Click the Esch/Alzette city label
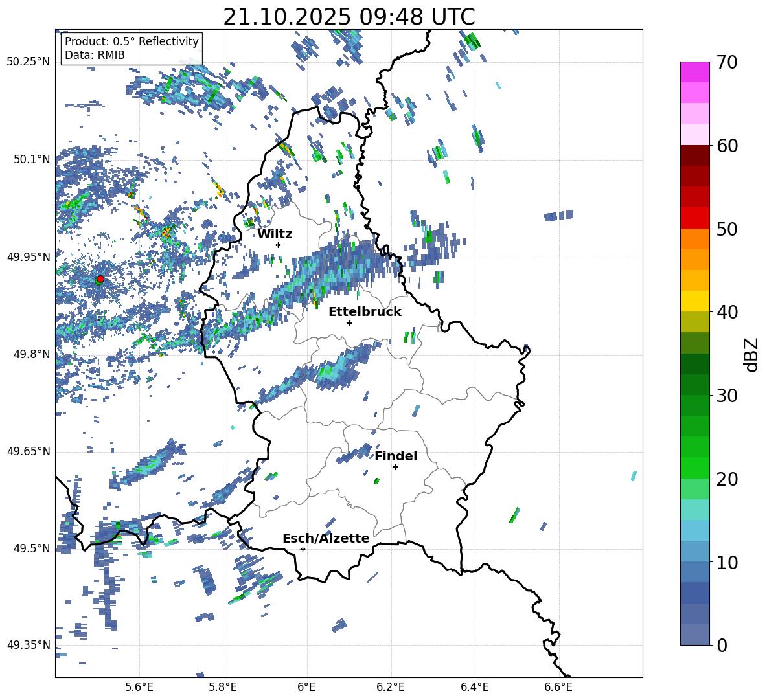The image size is (767, 700). (x=326, y=538)
